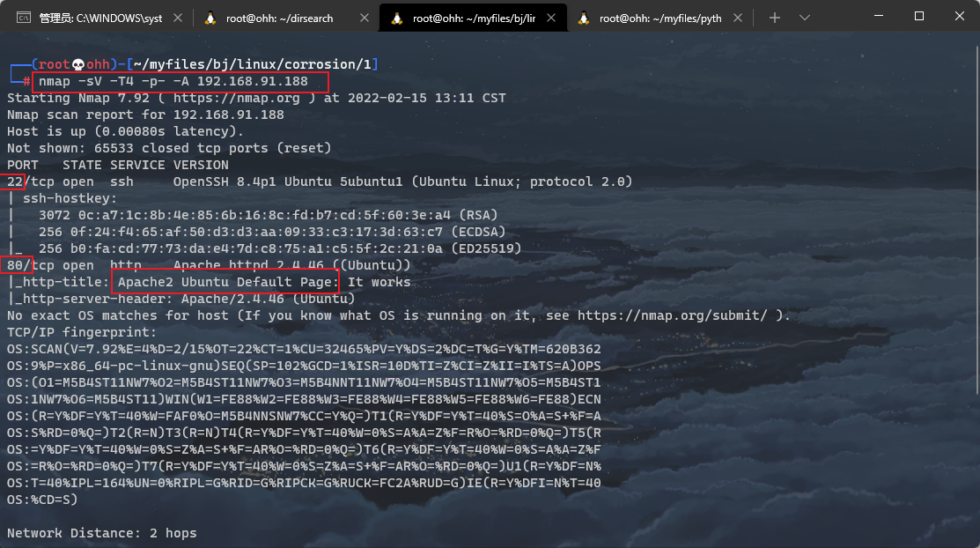This screenshot has height=548, width=980.
Task: Click the cmd icon on the 管理员 tab
Action: coord(23,18)
